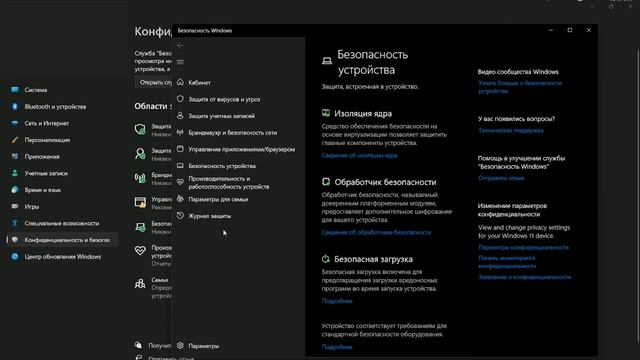
Task: Click the account protection person icon
Action: tap(180, 116)
